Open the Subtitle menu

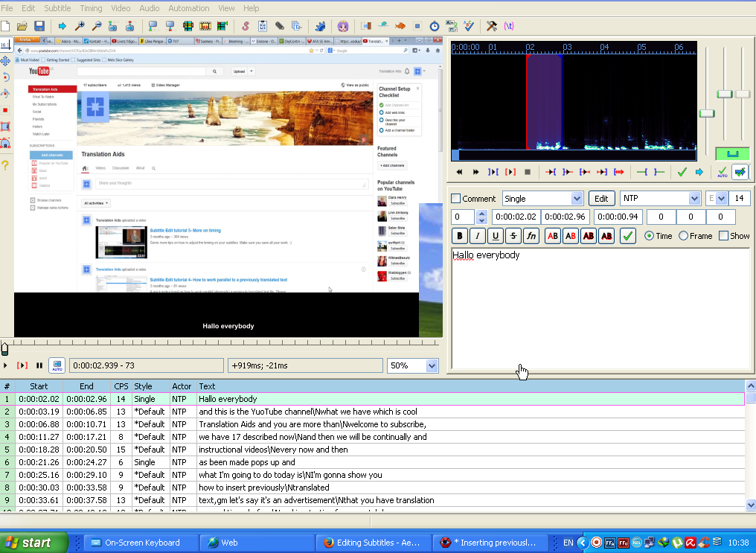click(57, 8)
